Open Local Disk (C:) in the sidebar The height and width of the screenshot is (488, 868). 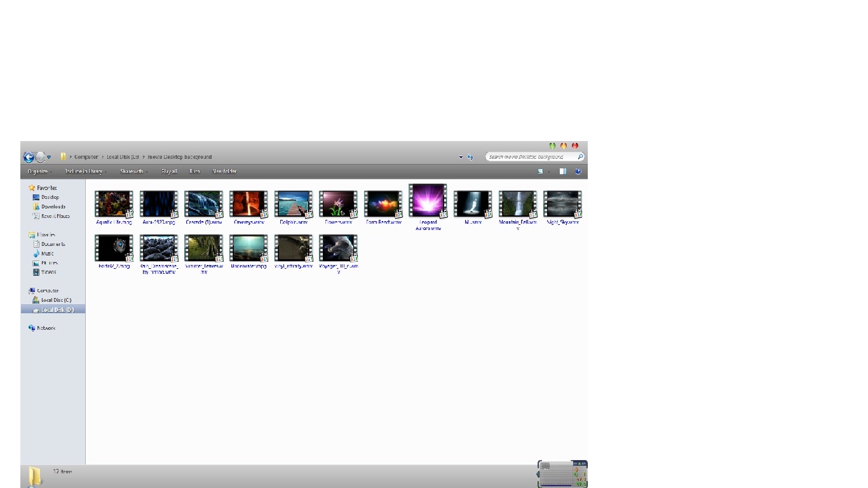click(x=52, y=300)
